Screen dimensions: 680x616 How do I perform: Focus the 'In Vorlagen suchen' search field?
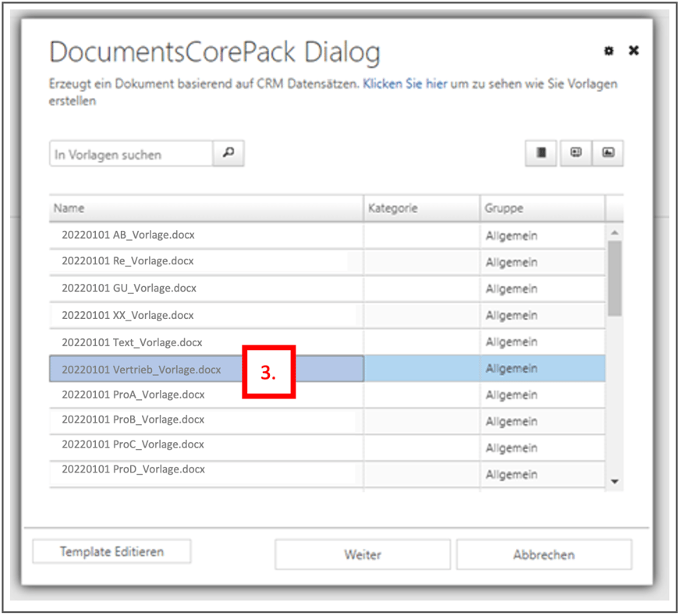(131, 154)
